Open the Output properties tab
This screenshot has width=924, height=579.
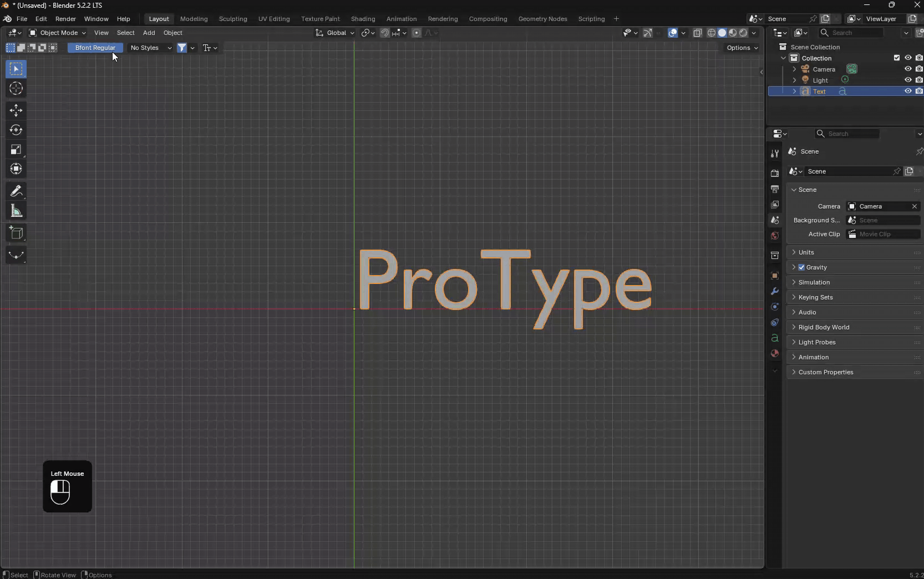[775, 189]
